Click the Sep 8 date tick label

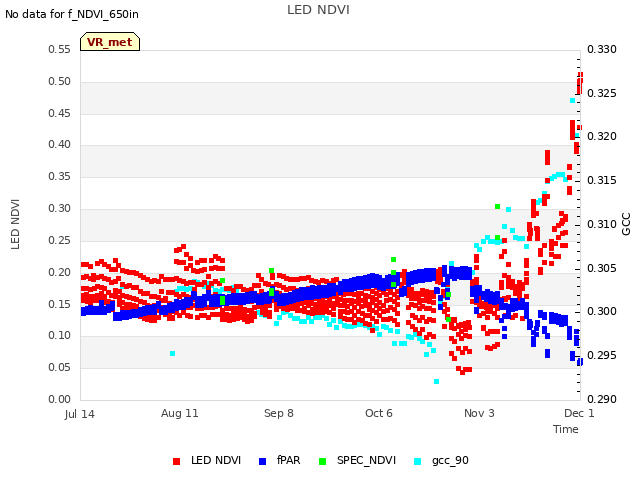tap(279, 413)
